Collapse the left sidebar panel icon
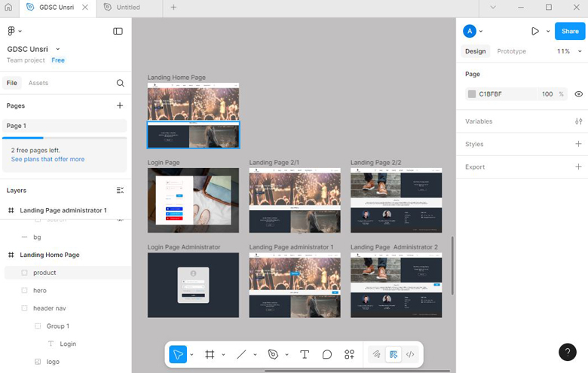The image size is (588, 373). coord(118,31)
